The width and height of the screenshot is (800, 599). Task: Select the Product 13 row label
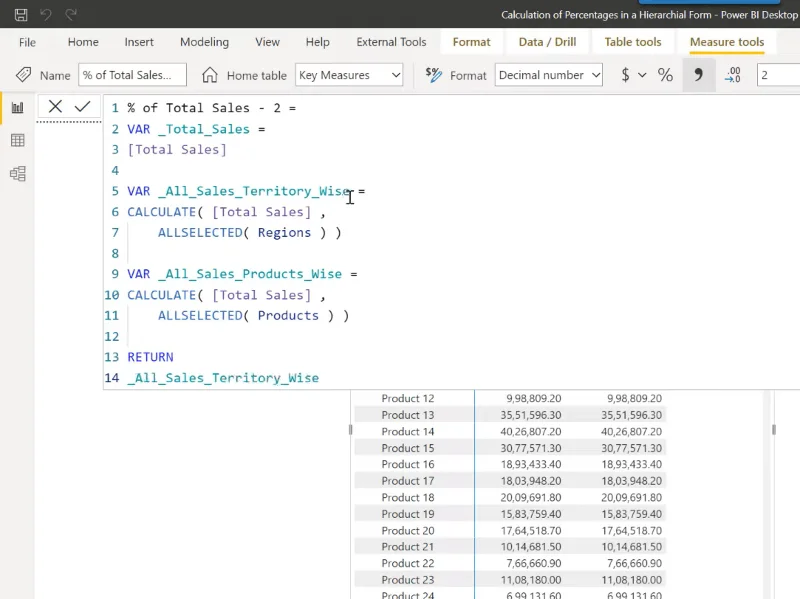click(x=408, y=415)
